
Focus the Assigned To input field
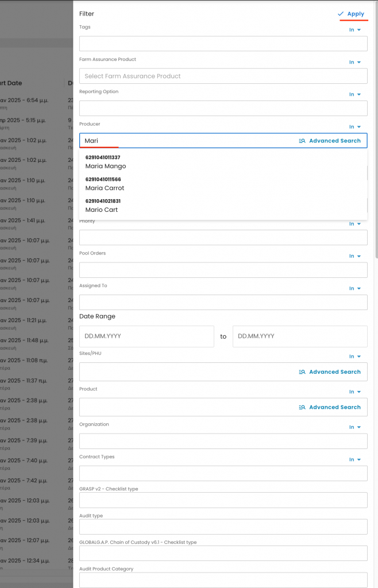(x=223, y=303)
